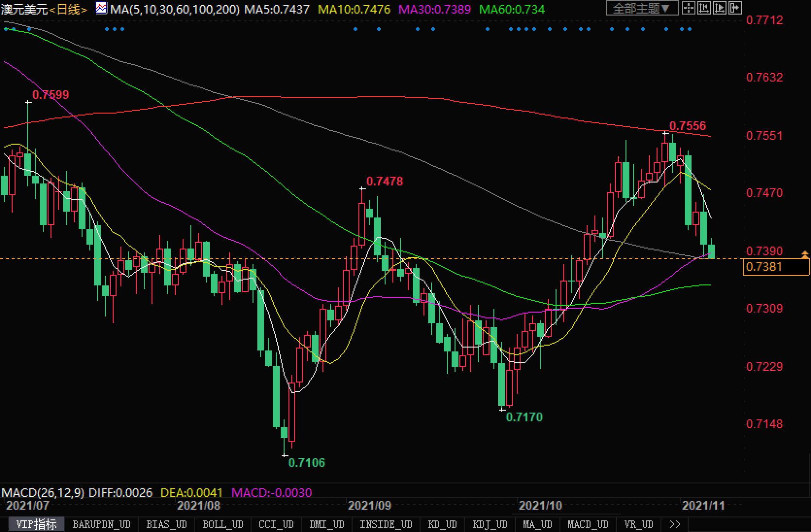Viewport: 811px width, 532px height.
Task: Select the BARUPDN_UD indicator tab
Action: point(101,524)
